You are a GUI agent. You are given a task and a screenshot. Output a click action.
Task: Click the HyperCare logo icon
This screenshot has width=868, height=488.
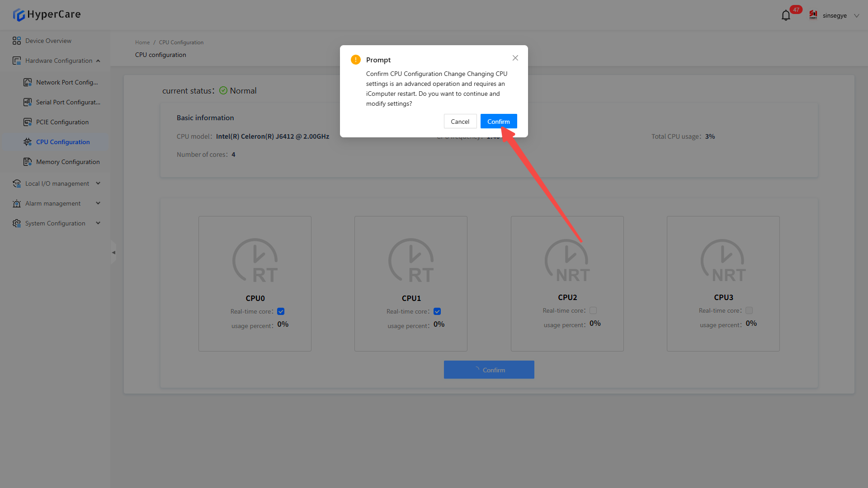click(x=19, y=15)
